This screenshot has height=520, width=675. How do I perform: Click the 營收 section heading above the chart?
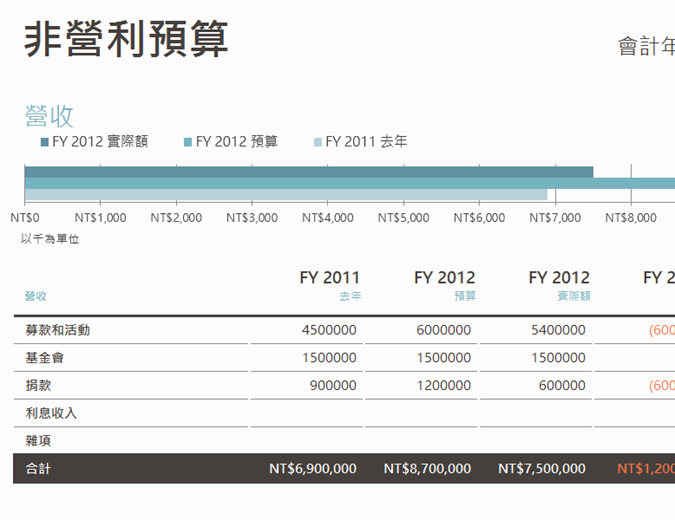click(x=49, y=115)
